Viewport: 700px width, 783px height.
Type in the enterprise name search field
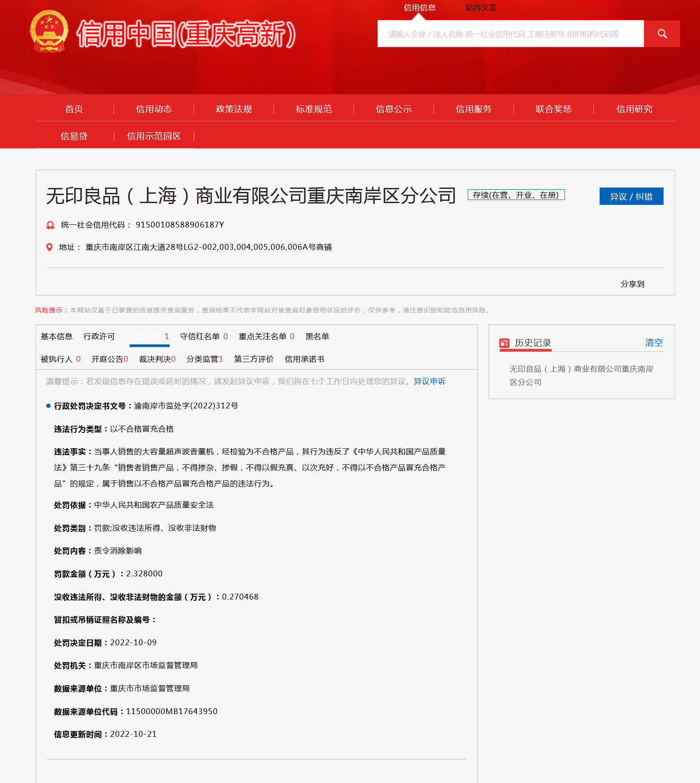click(x=510, y=34)
